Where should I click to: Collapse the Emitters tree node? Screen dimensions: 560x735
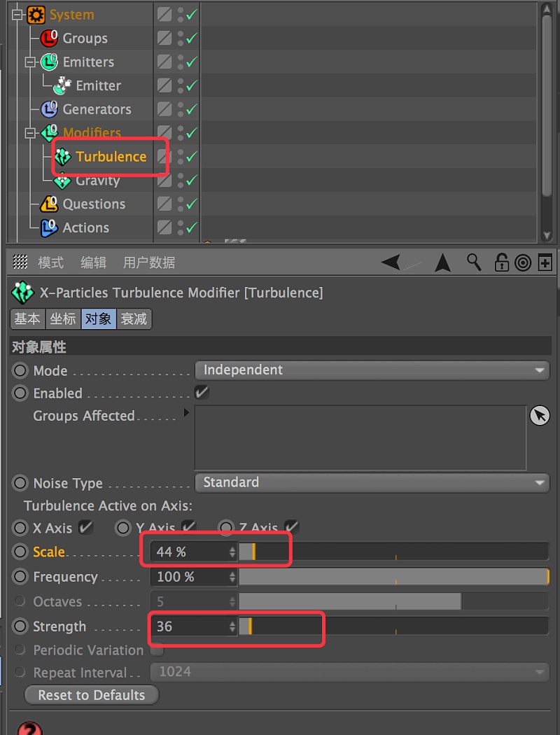coord(30,62)
